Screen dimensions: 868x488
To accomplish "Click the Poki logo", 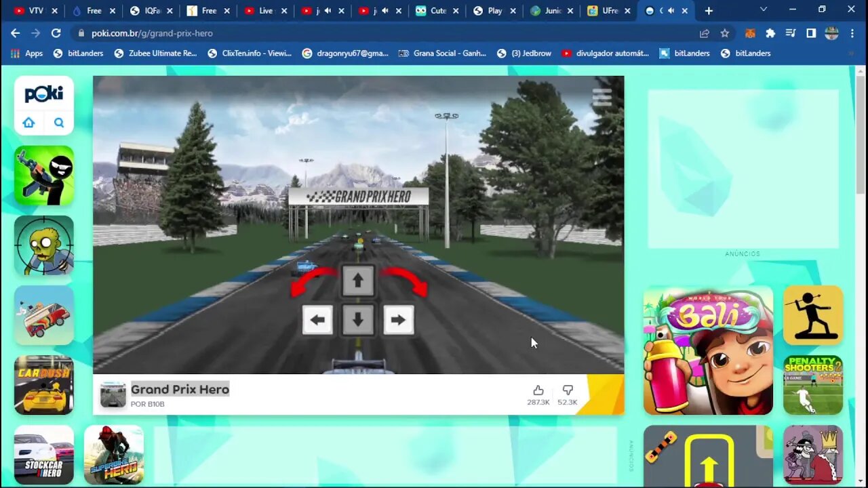I will (x=44, y=94).
